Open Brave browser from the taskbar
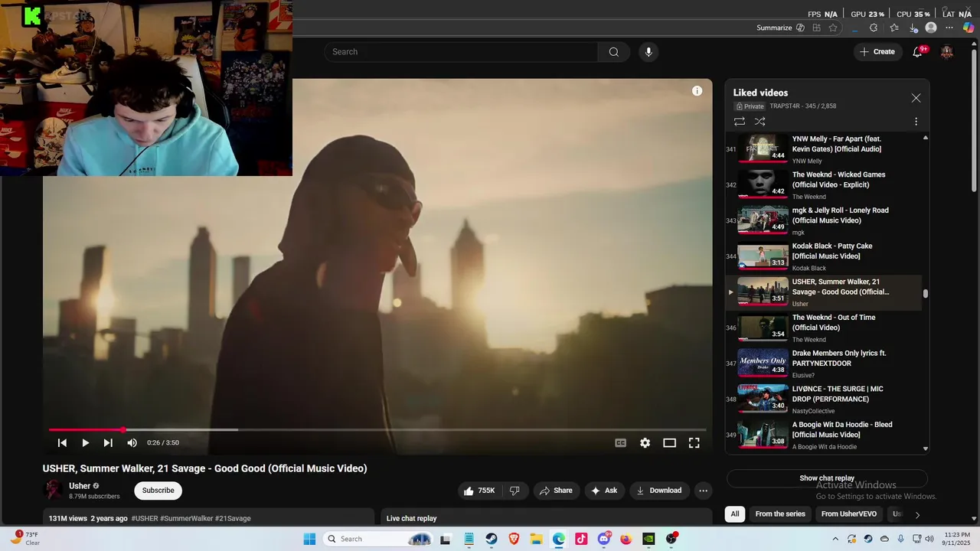The width and height of the screenshot is (980, 551). 514,539
